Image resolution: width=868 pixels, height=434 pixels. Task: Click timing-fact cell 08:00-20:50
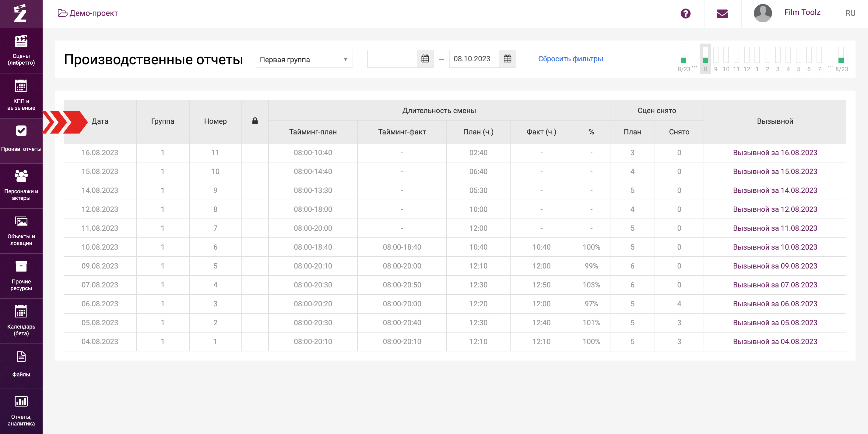[x=402, y=285]
